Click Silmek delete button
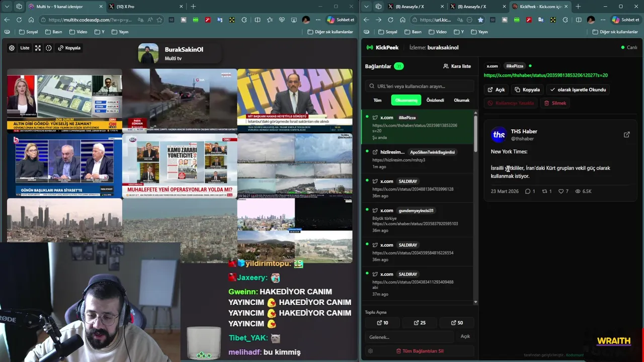This screenshot has height=362, width=644. click(x=555, y=103)
